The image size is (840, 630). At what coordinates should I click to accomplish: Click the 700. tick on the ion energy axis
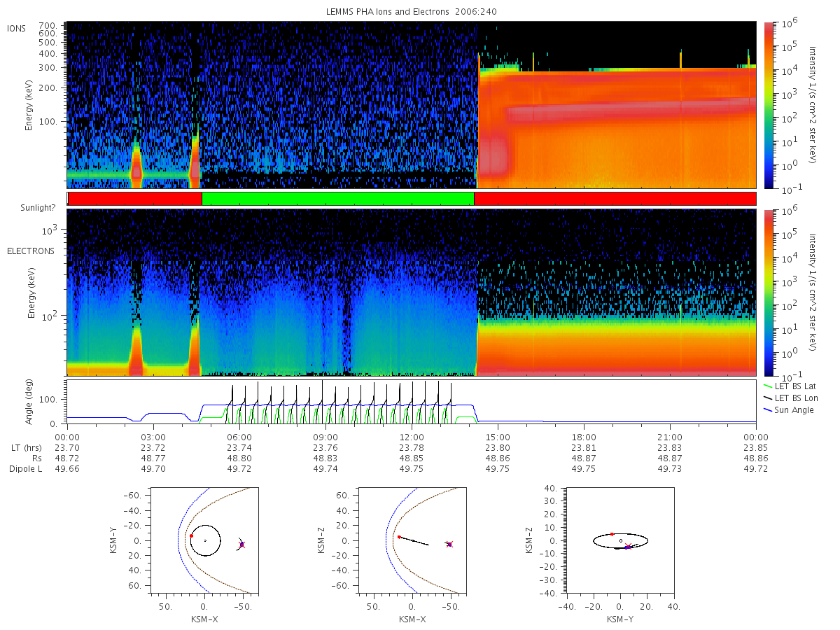[x=46, y=24]
